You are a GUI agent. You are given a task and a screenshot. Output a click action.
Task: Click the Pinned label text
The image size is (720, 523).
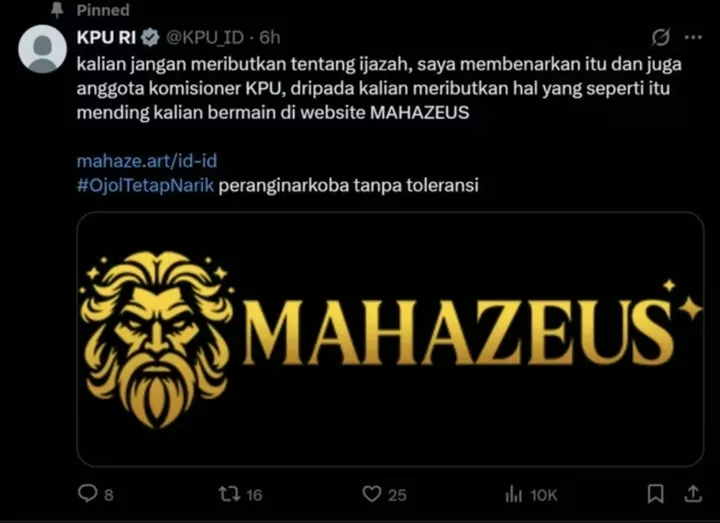point(103,10)
